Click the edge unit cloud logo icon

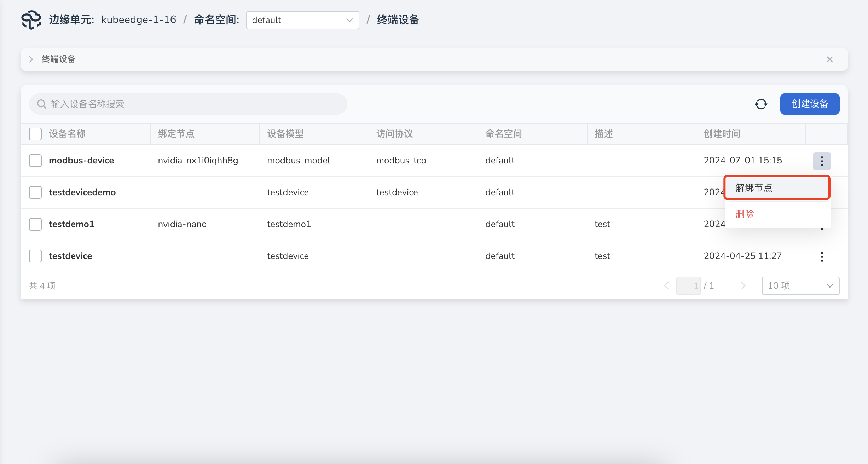pos(31,20)
